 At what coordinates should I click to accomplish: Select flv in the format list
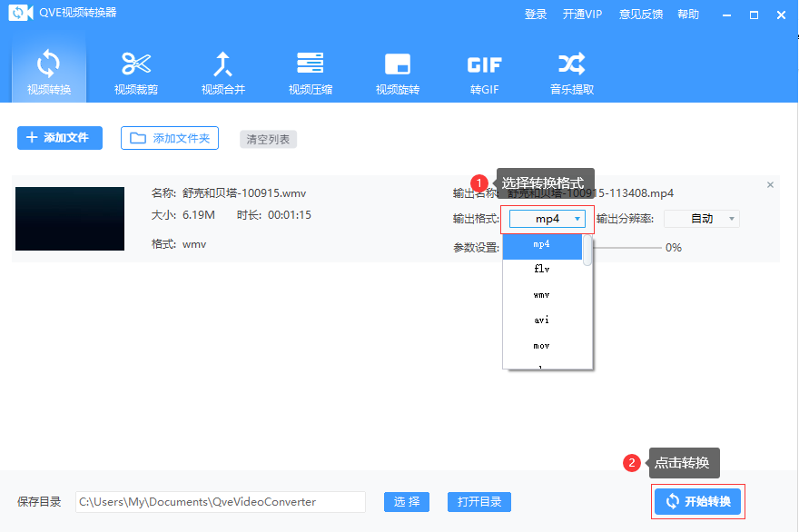542,269
